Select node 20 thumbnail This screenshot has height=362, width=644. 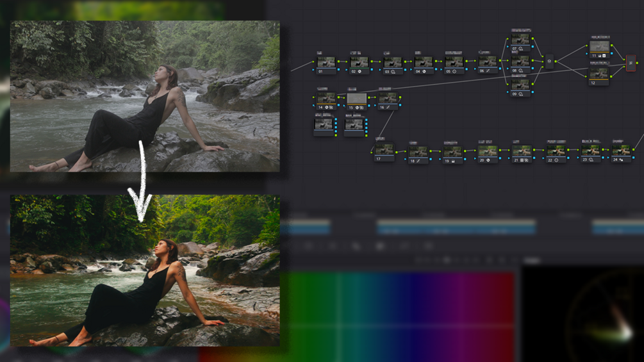pyautogui.click(x=488, y=151)
